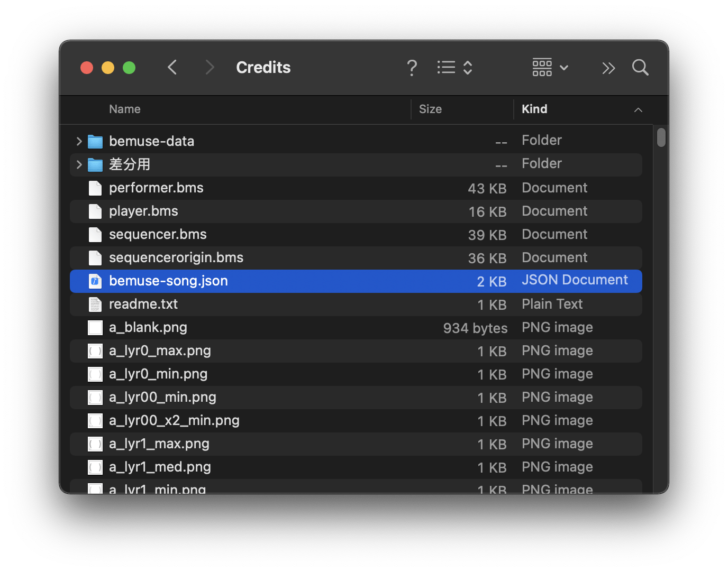This screenshot has width=728, height=572.
Task: Select the readme.txt file
Action: [143, 304]
